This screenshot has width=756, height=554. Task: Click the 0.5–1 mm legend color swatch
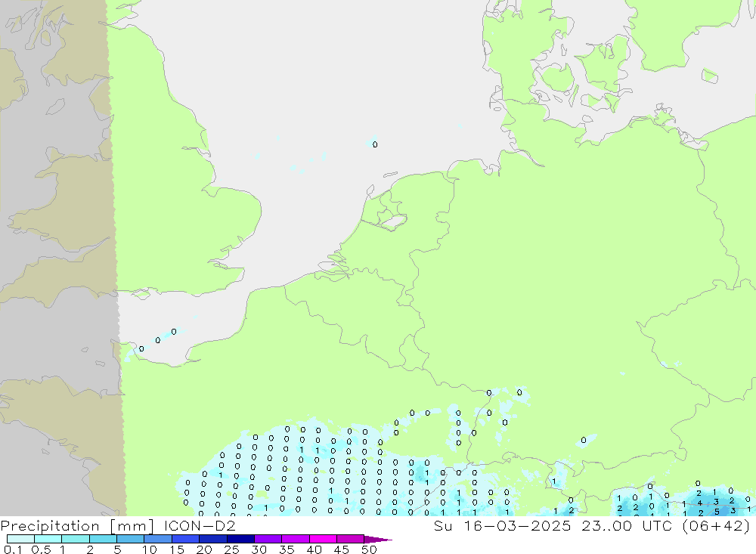click(48, 539)
